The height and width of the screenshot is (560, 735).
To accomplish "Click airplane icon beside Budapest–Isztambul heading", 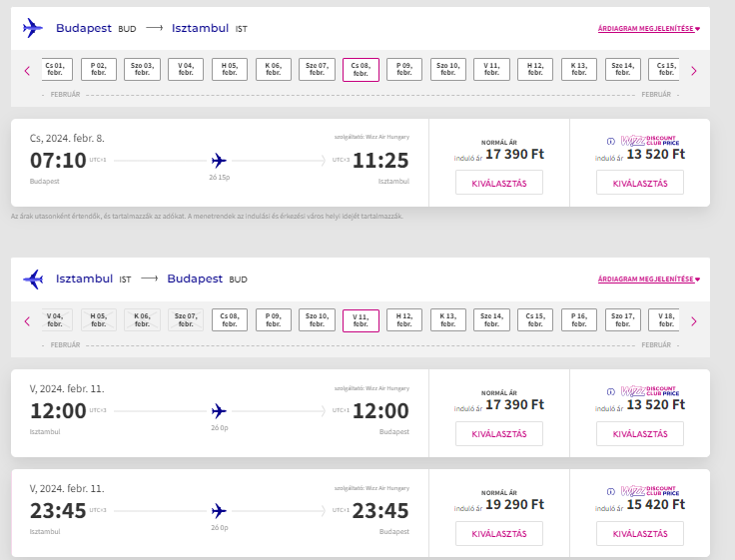I will [x=33, y=28].
